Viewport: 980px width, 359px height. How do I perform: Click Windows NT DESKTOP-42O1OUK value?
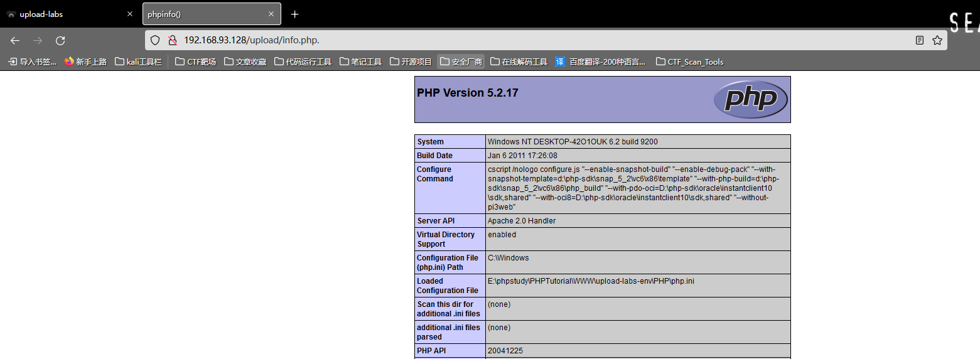(x=573, y=142)
